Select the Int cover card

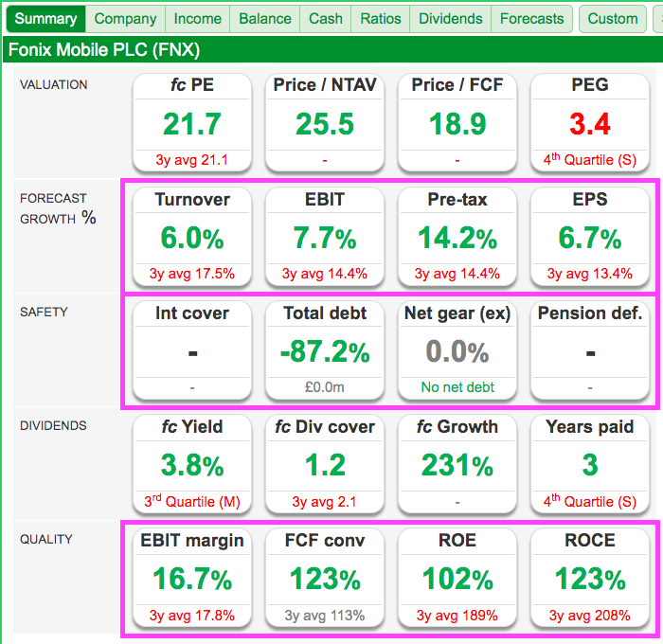pos(192,349)
